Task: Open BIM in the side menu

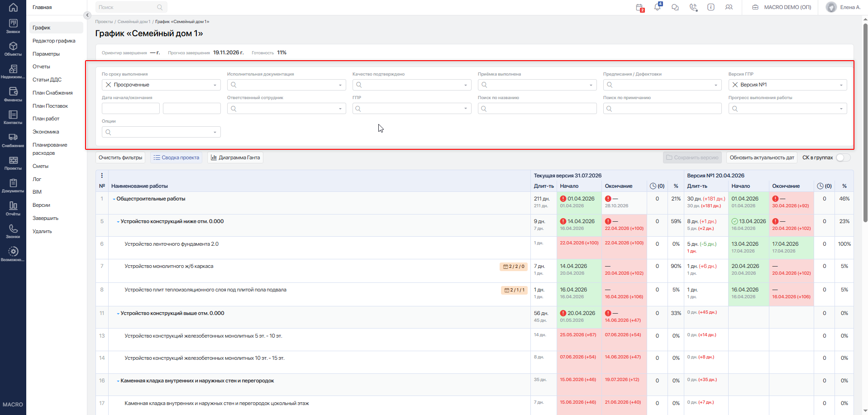Action: click(37, 192)
